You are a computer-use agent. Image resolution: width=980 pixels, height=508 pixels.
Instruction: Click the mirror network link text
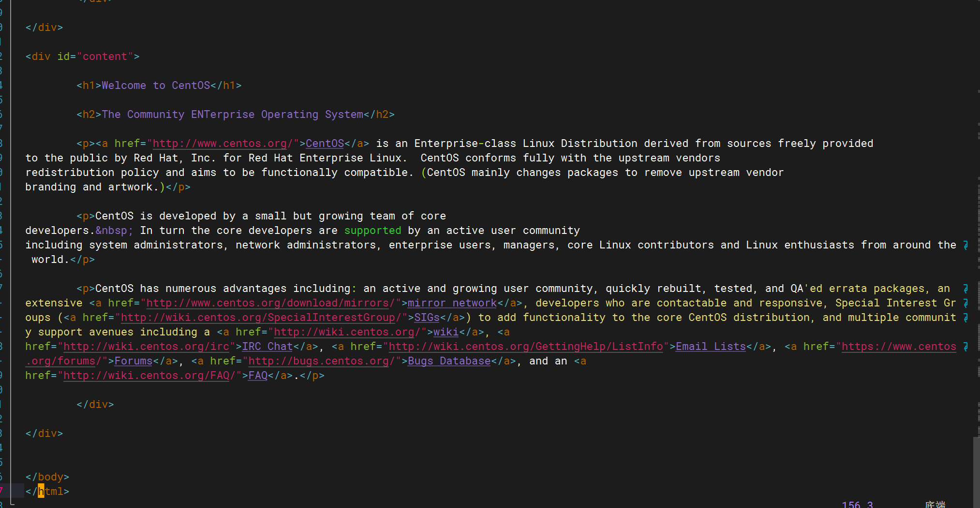coord(452,303)
